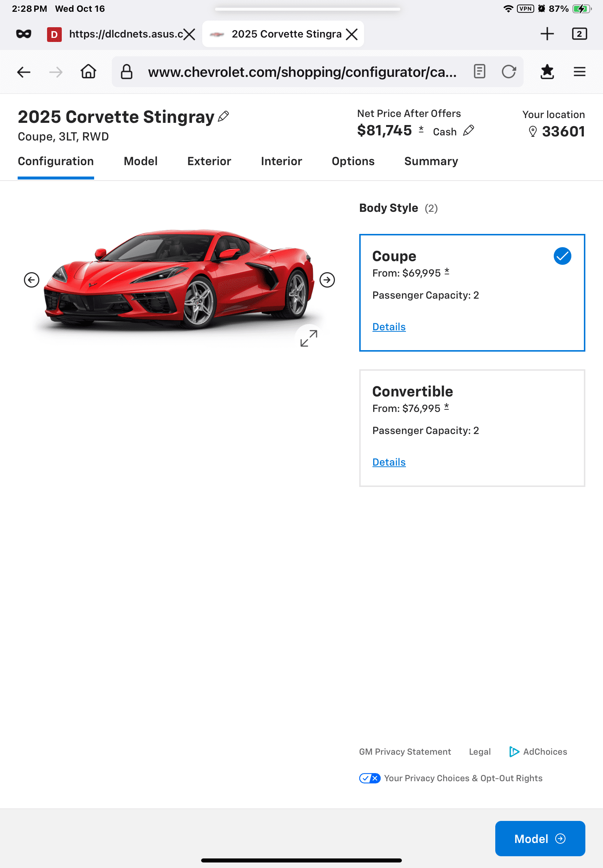Open reader view icon in address bar
Image resolution: width=603 pixels, height=868 pixels.
(x=479, y=71)
